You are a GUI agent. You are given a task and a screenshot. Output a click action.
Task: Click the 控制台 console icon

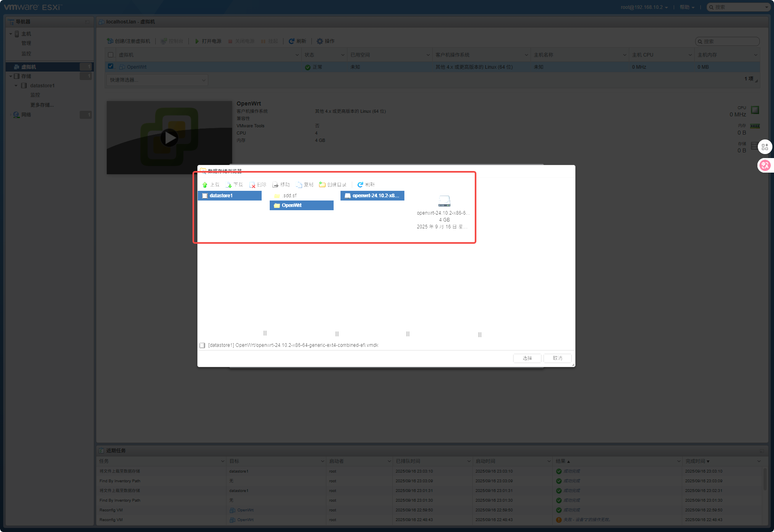point(164,41)
